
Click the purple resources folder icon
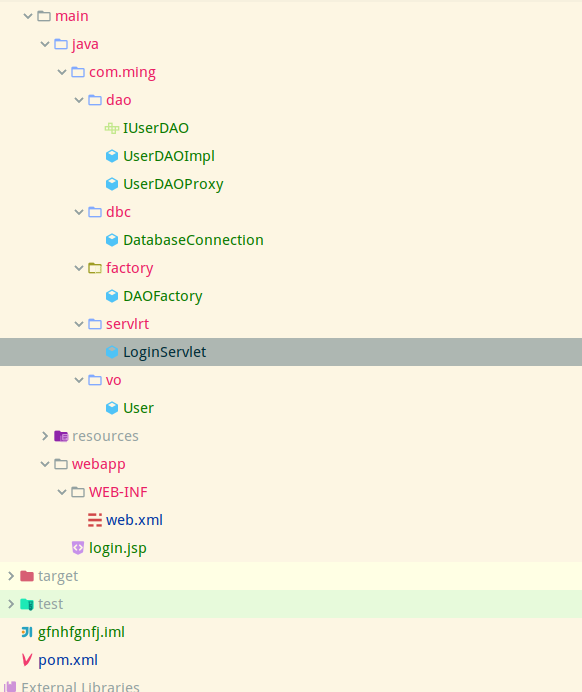tap(61, 436)
